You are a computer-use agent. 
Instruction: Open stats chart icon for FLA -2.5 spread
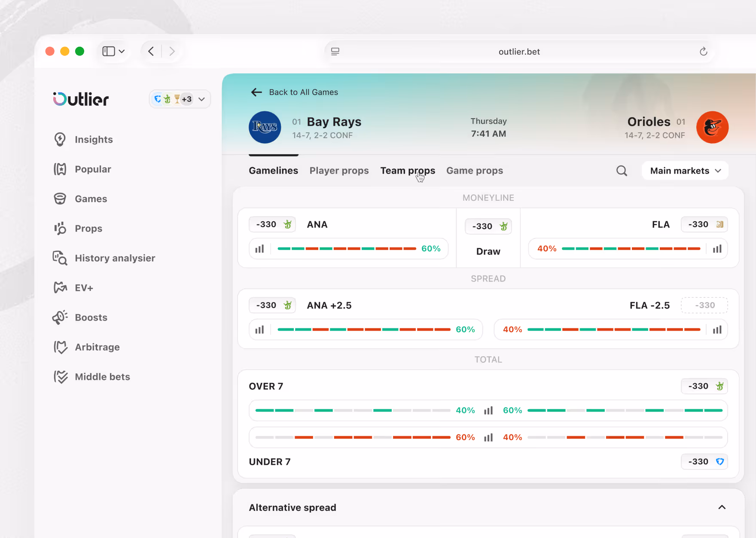tap(717, 330)
